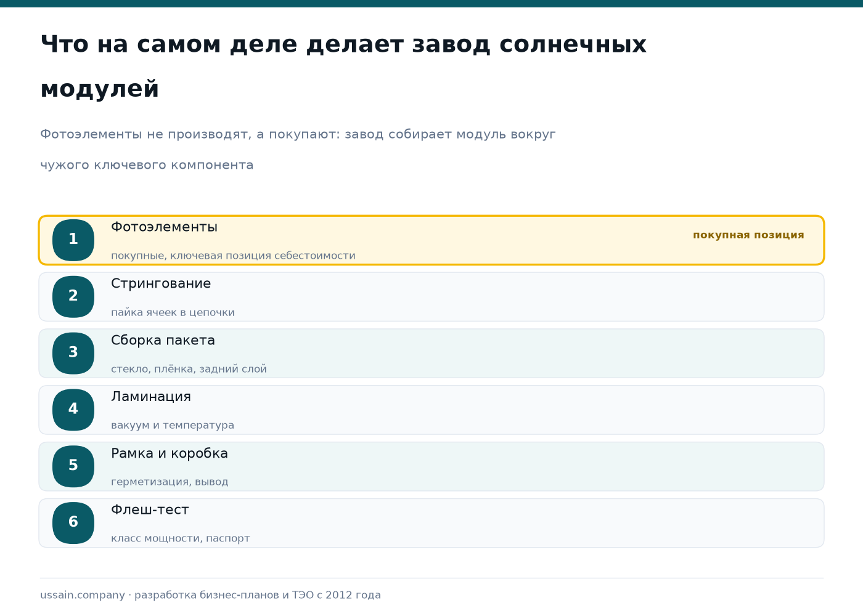Click the step 2 number badge
Screen dimensions: 863x616
73,297
